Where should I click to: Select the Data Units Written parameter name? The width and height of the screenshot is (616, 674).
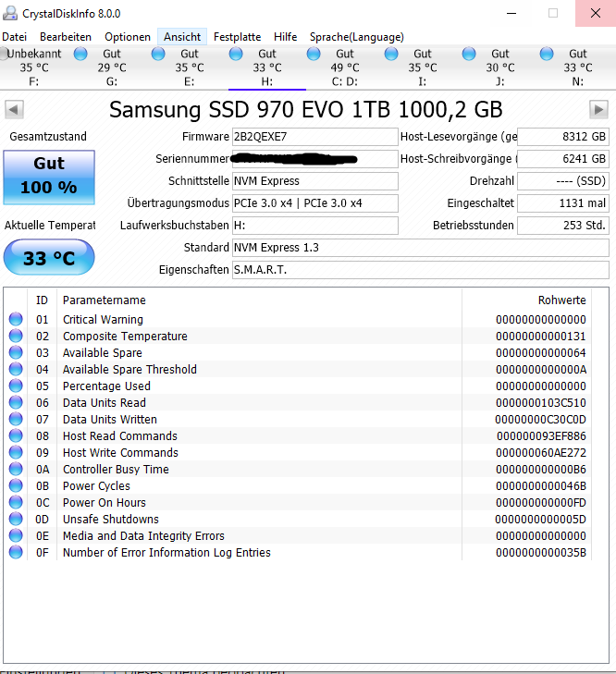point(110,419)
